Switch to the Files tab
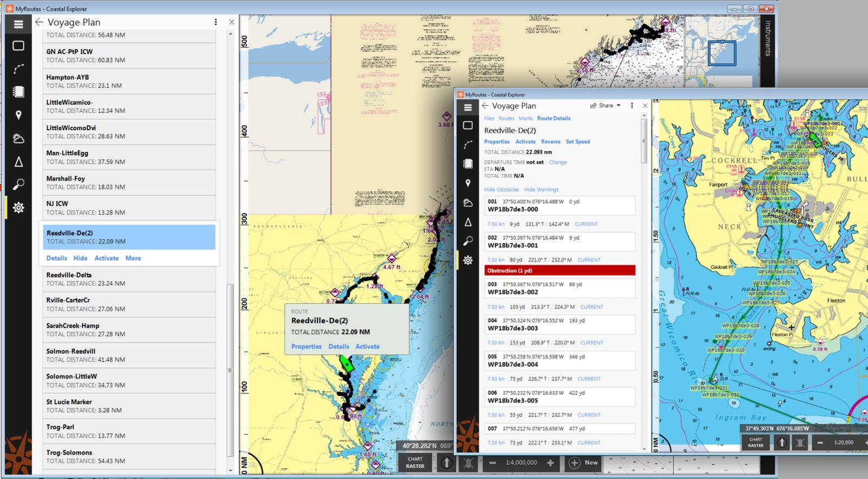Viewport: 868px width, 479px height. 489,118
